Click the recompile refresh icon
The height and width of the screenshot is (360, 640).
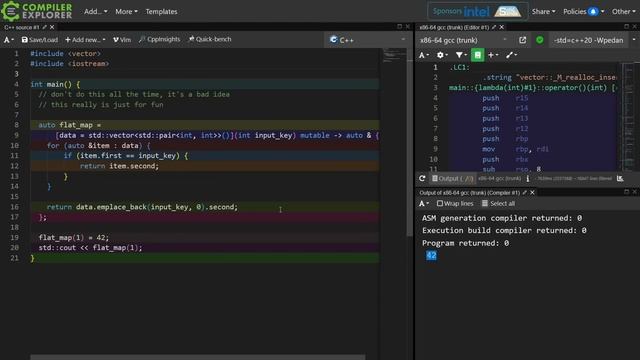coord(422,178)
